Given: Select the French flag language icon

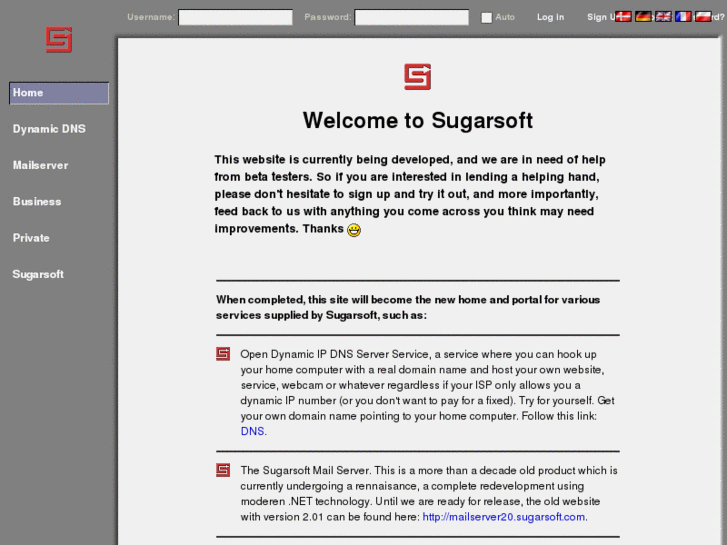Looking at the screenshot, I should point(683,17).
